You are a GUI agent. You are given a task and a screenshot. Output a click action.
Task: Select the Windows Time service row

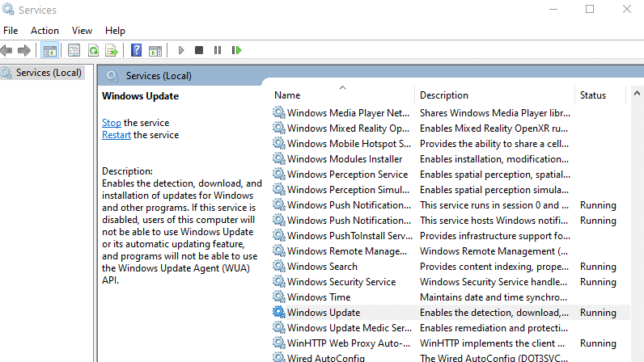[318, 297]
